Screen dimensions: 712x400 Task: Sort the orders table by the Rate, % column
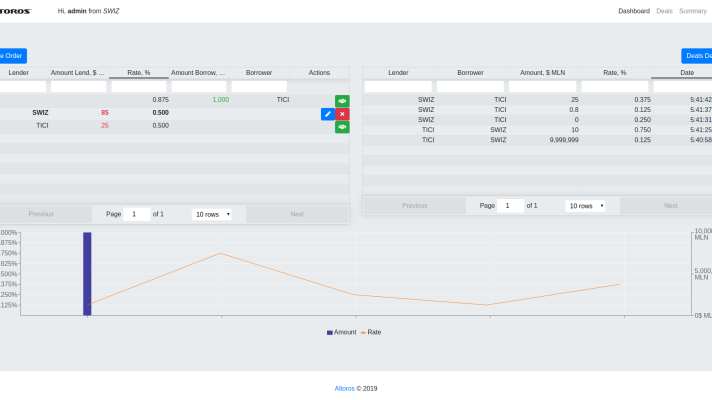138,73
